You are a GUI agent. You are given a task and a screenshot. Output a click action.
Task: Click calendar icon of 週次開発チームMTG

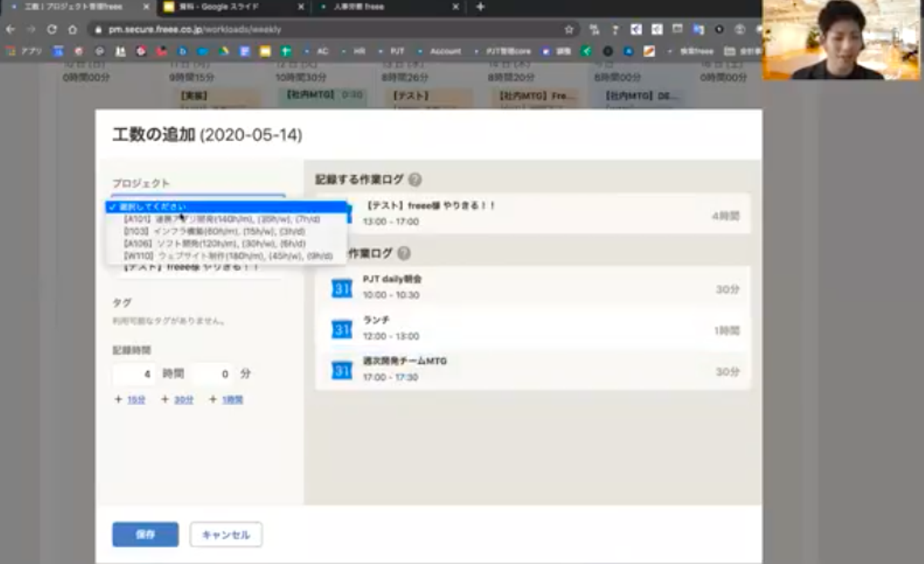[341, 370]
